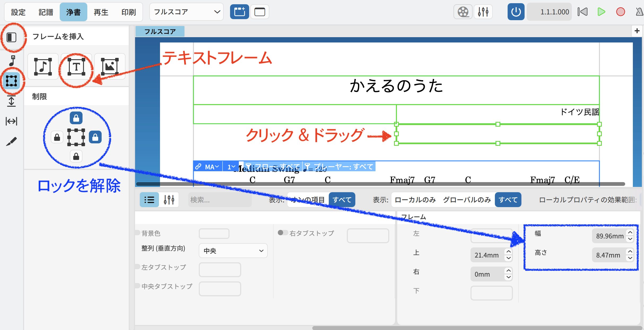Switch to 印刷 mode tab
The height and width of the screenshot is (330, 644).
point(129,12)
